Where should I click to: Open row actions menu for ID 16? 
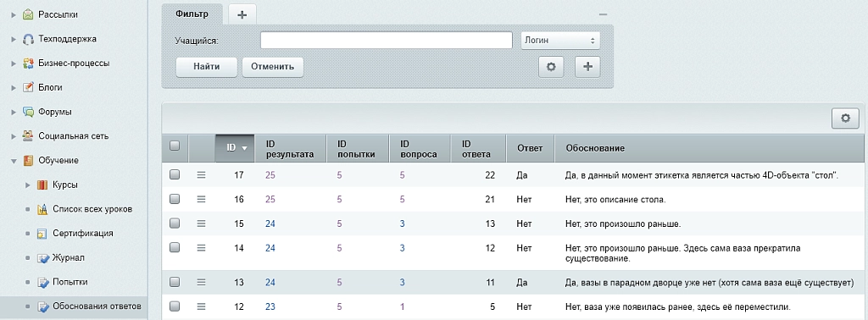click(202, 199)
